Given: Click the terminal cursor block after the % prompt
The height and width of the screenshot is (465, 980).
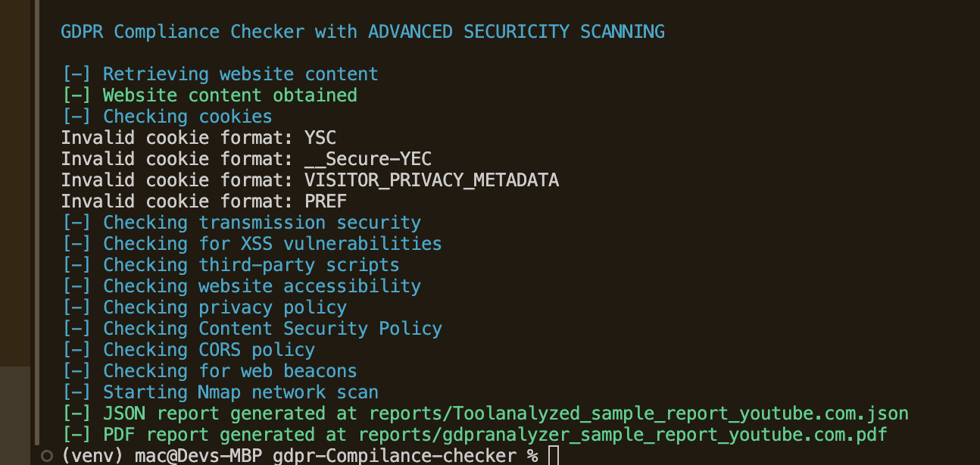Looking at the screenshot, I should pyautogui.click(x=553, y=456).
